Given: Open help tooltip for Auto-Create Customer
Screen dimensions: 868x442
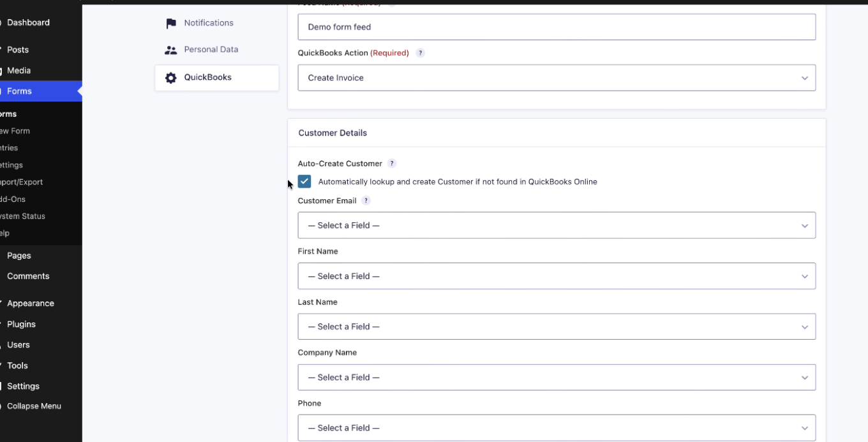Looking at the screenshot, I should click(x=392, y=164).
